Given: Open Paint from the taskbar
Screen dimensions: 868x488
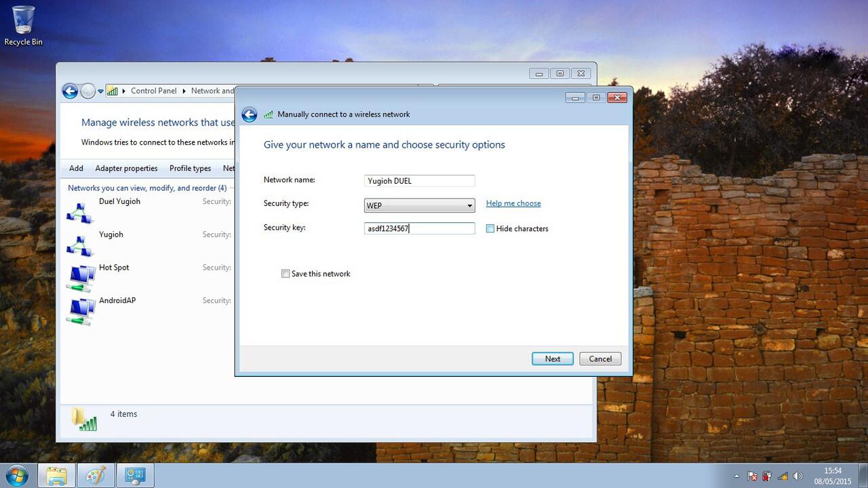Looking at the screenshot, I should (96, 475).
